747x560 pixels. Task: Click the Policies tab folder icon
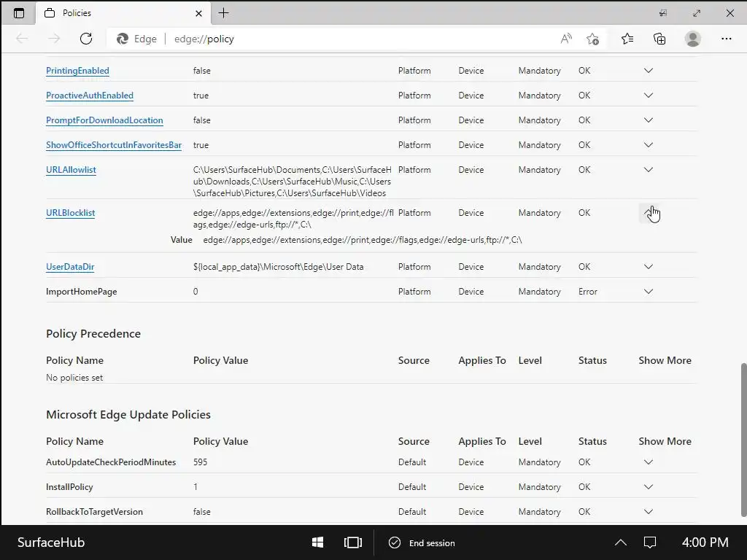point(50,13)
